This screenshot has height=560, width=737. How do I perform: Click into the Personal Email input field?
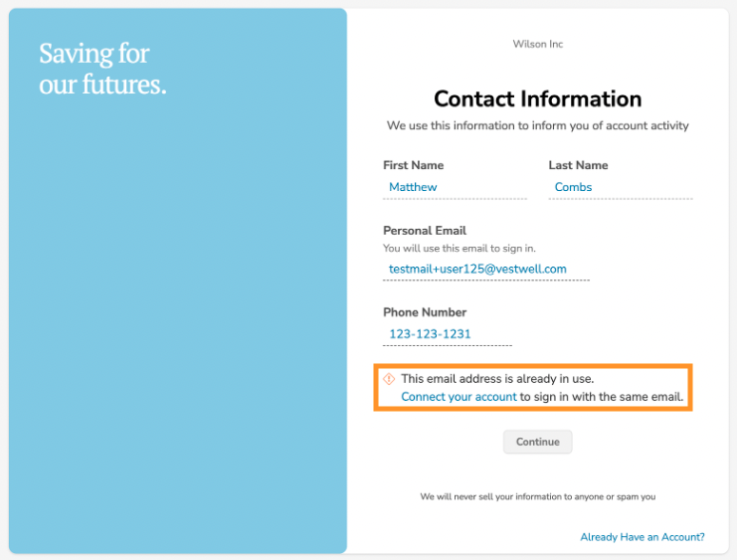point(486,269)
